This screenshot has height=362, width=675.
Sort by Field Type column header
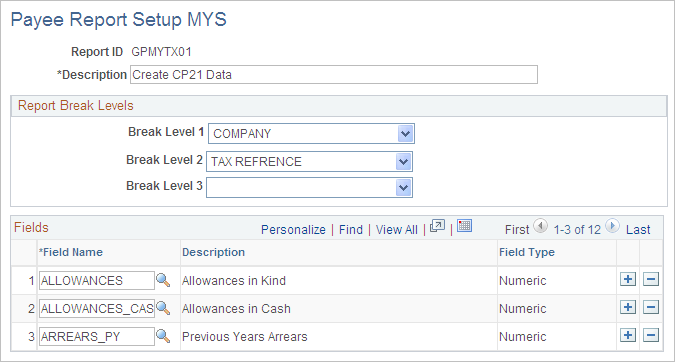coord(527,252)
